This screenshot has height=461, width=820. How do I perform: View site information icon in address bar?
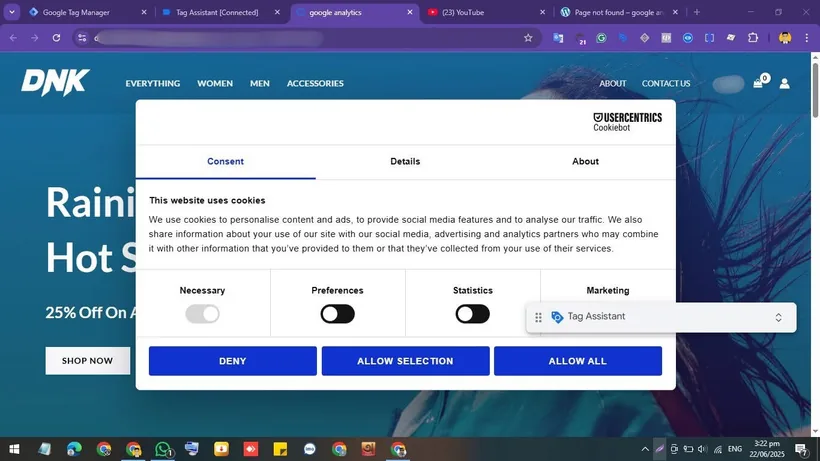click(82, 38)
